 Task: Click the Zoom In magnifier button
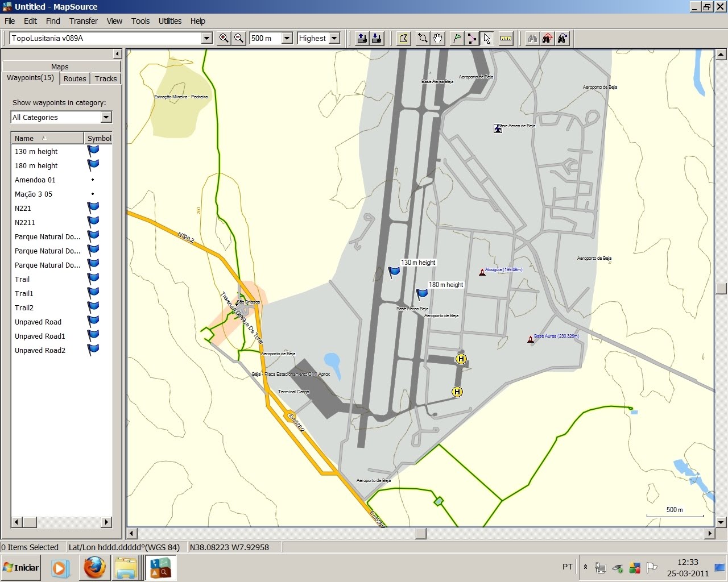[x=224, y=38]
